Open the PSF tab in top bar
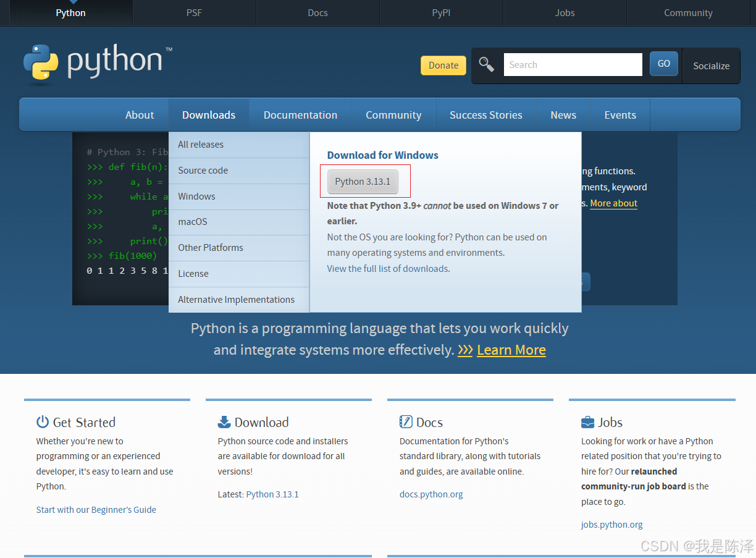 [195, 13]
